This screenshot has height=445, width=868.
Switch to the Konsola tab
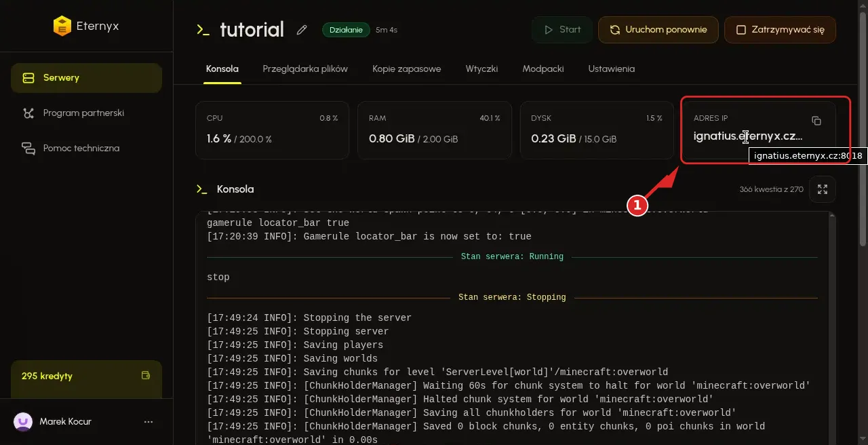tap(222, 69)
